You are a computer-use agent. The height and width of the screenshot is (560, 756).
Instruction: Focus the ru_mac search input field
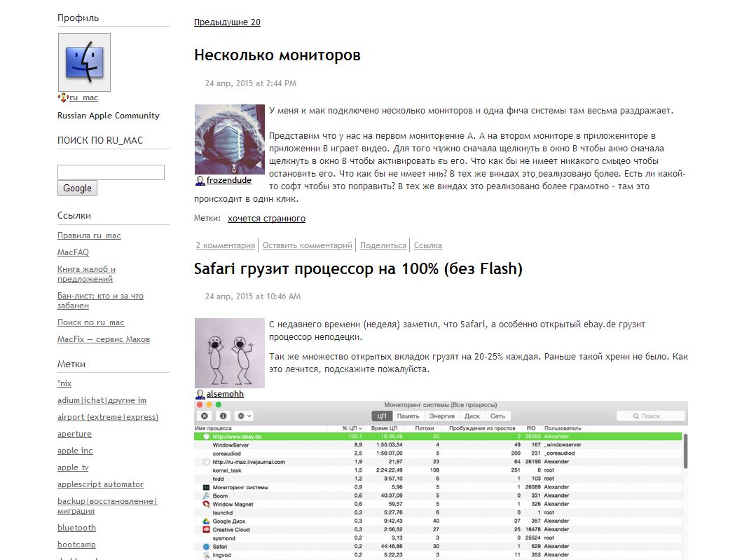click(111, 172)
